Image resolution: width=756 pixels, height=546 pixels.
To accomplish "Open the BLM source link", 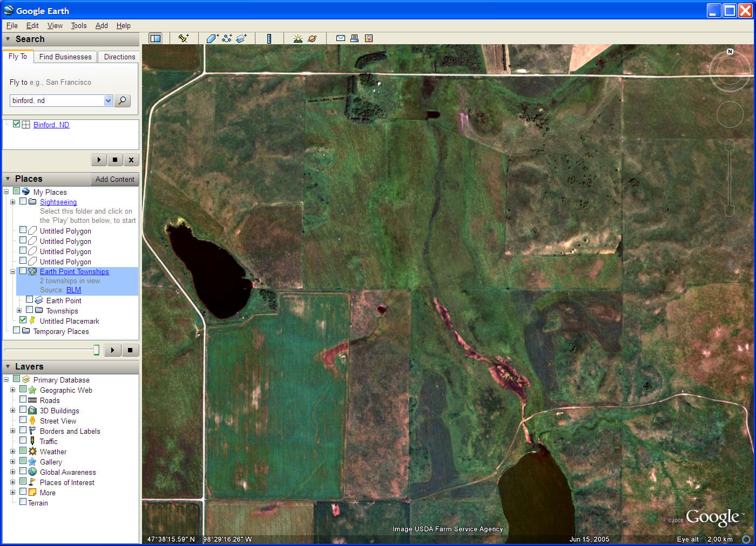I will click(x=73, y=290).
